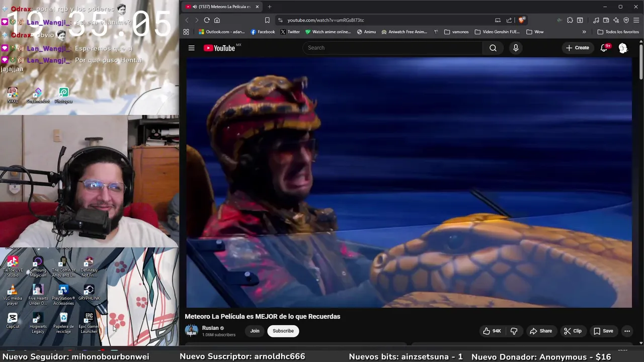Open Papelera de reciclaje recycle bin
The image size is (644, 362).
(x=63, y=323)
